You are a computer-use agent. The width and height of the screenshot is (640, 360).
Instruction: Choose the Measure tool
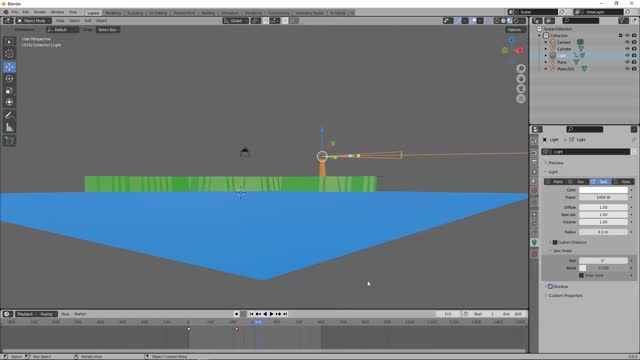(x=9, y=127)
